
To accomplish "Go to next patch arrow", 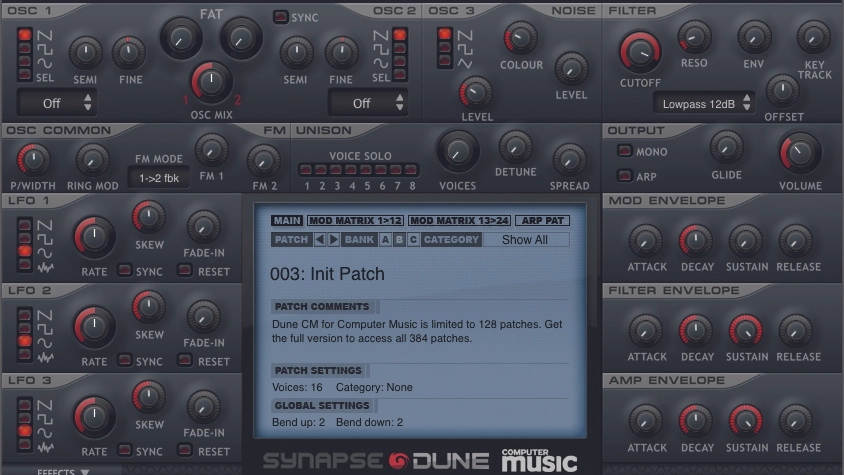I will point(334,240).
